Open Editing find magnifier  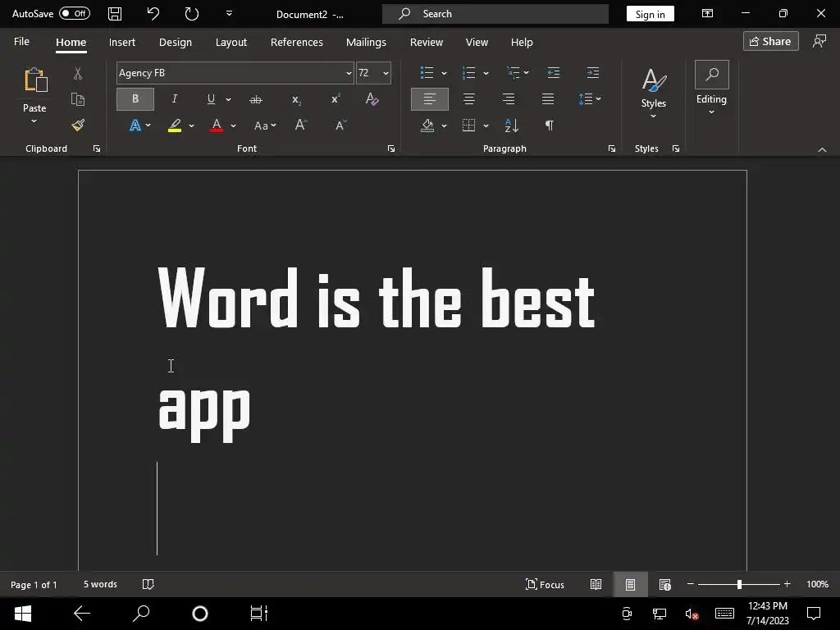coord(711,75)
